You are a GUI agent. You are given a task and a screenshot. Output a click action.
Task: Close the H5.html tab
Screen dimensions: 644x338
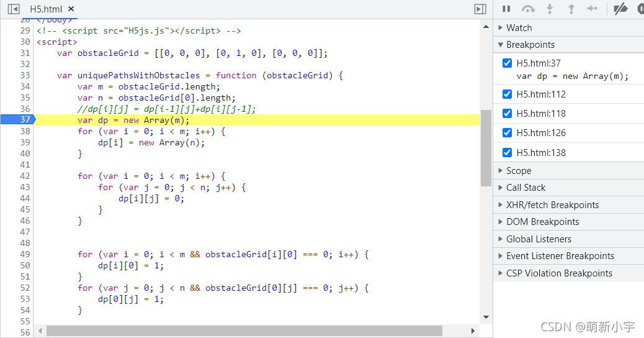click(71, 9)
